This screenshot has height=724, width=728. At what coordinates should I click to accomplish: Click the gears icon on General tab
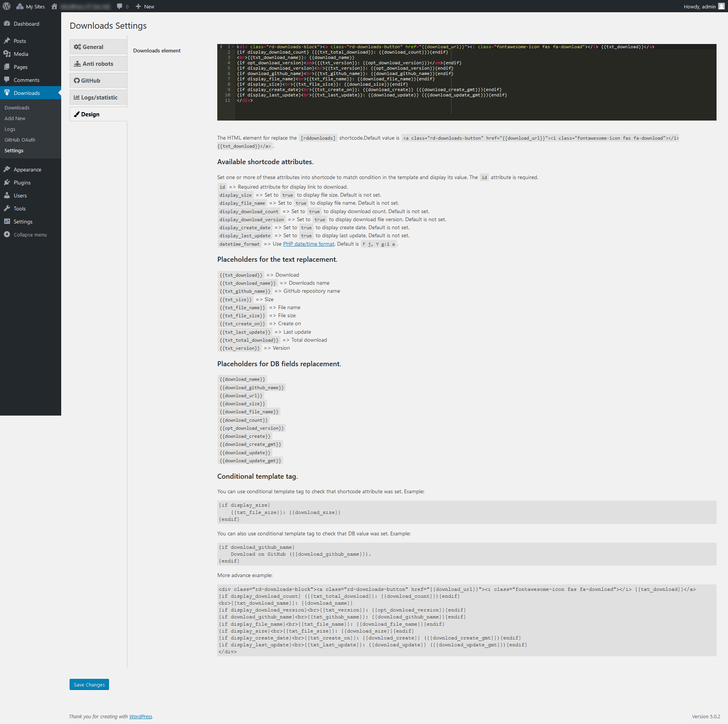coord(77,47)
